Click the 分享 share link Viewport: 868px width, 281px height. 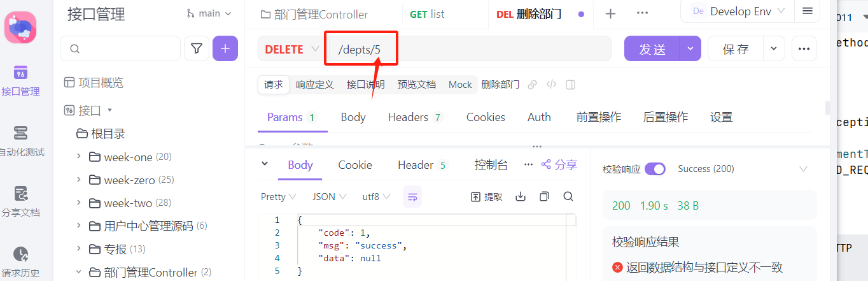point(559,165)
